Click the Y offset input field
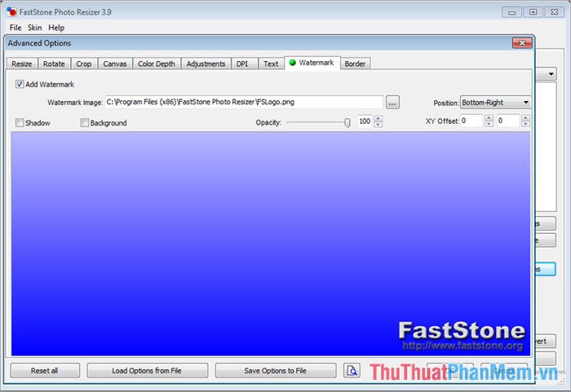This screenshot has width=571, height=392. (509, 121)
